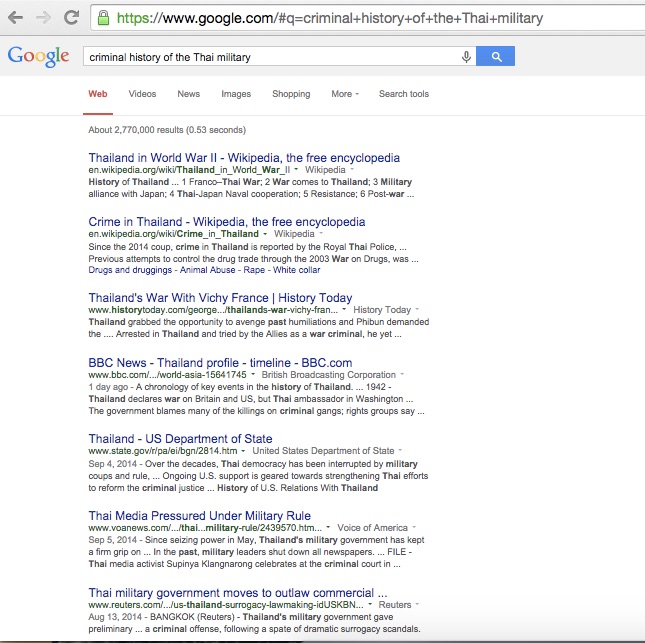This screenshot has width=645, height=643.
Task: Open Crime in Thailand Wikipedia result
Action: coord(227,222)
